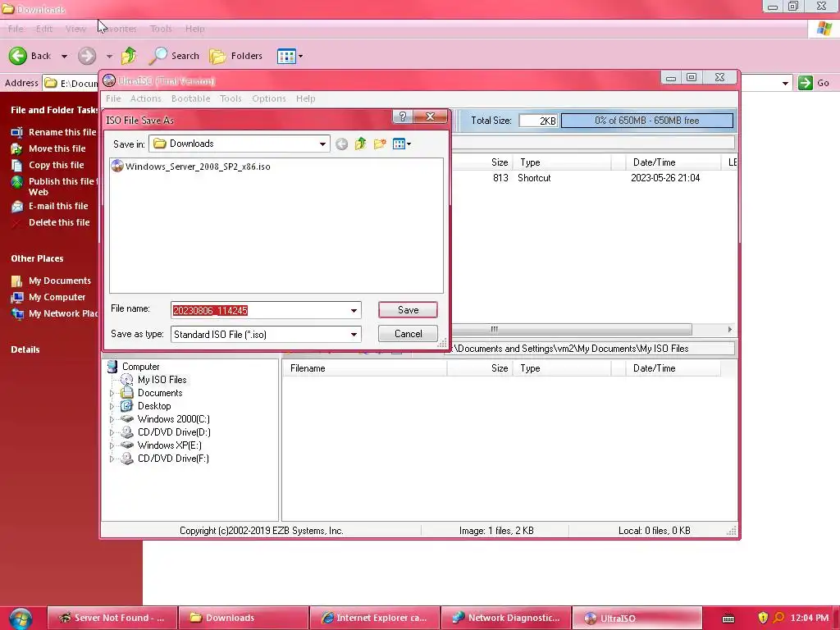Expand the Desktop tree node

point(112,406)
